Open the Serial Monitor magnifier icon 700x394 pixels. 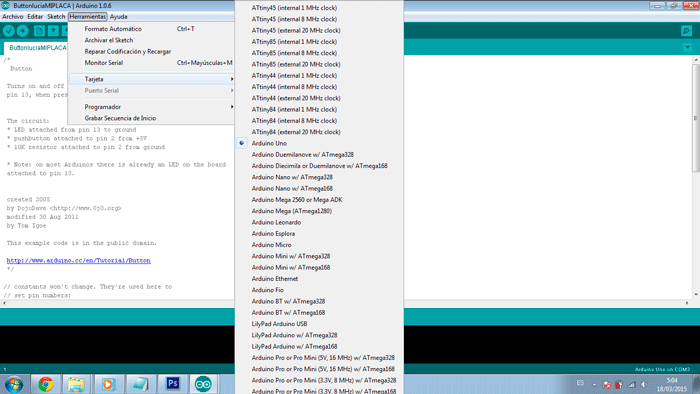point(686,31)
